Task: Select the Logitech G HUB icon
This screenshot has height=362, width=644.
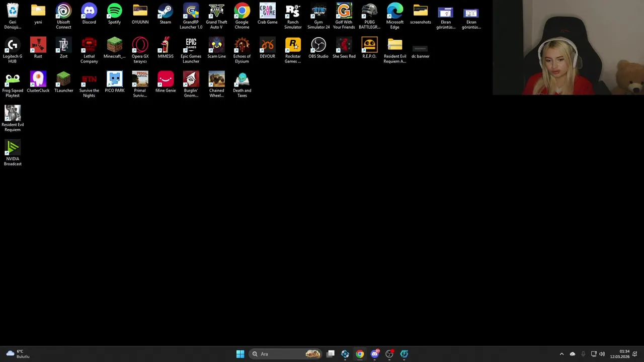Action: click(x=13, y=50)
